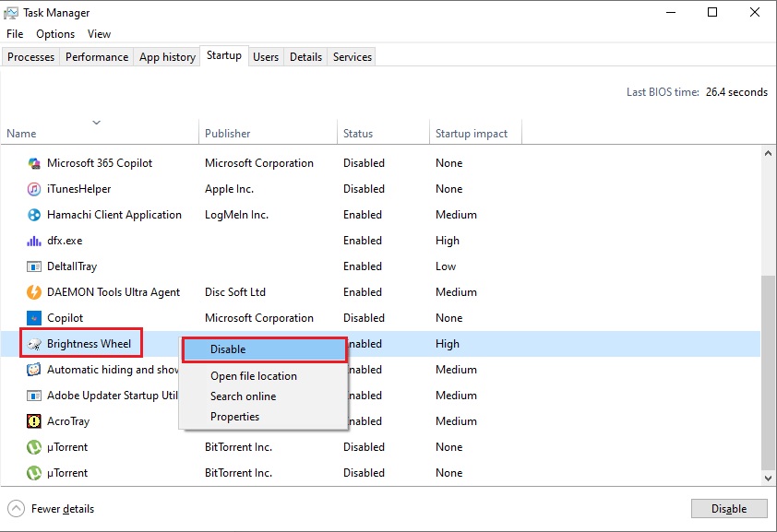
Task: Click the iTunesHelper music note icon
Action: pos(34,189)
